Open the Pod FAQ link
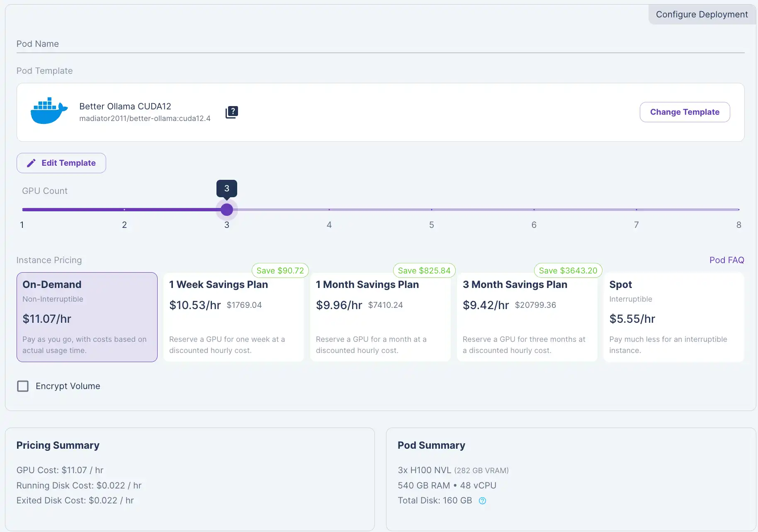 point(726,260)
